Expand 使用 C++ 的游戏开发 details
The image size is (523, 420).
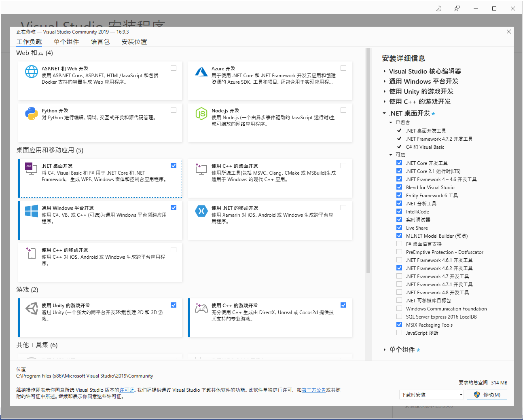point(385,102)
